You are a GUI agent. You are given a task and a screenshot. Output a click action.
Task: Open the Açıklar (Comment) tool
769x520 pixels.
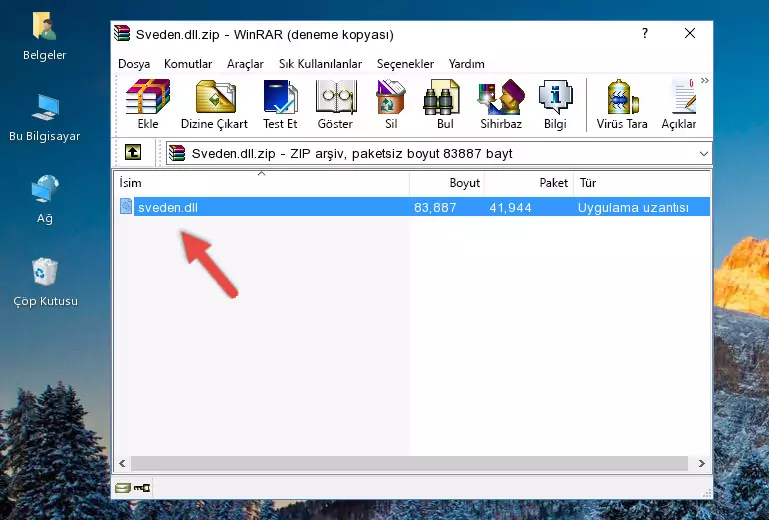tap(679, 104)
